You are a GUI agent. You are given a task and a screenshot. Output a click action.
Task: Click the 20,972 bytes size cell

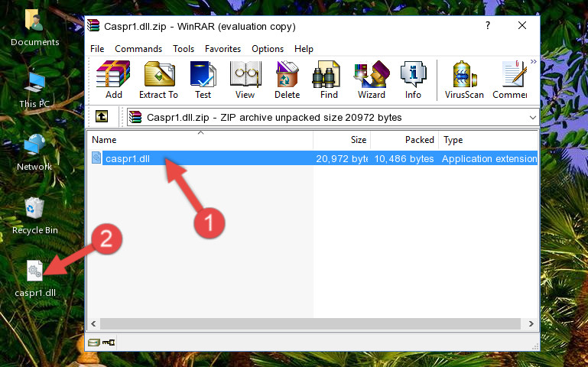tap(342, 158)
